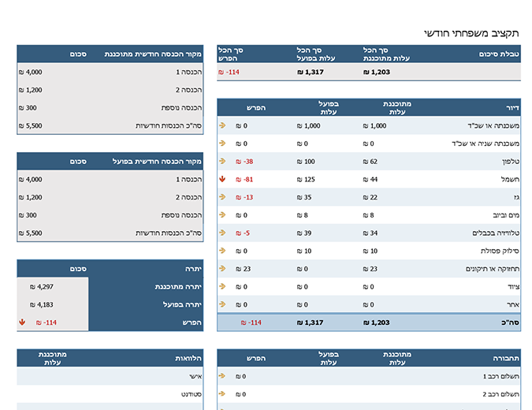Select the הלוואות table header
The width and height of the screenshot is (532, 410).
pyautogui.click(x=188, y=358)
